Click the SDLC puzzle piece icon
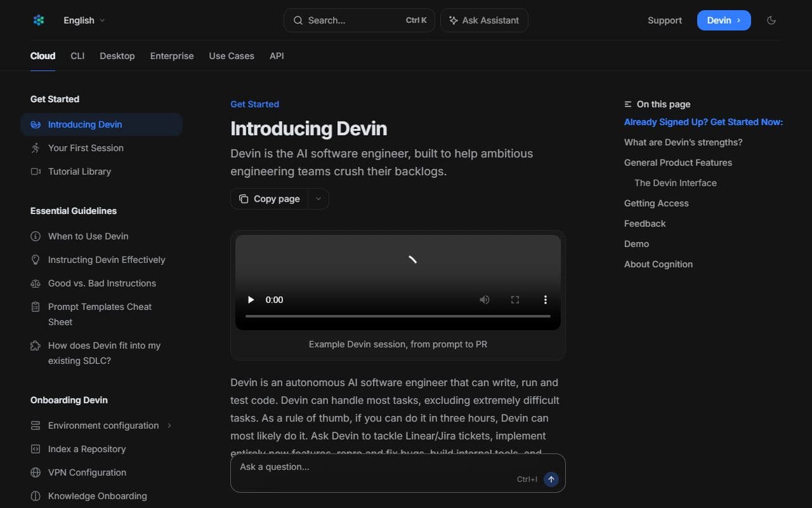This screenshot has height=508, width=812. click(36, 345)
